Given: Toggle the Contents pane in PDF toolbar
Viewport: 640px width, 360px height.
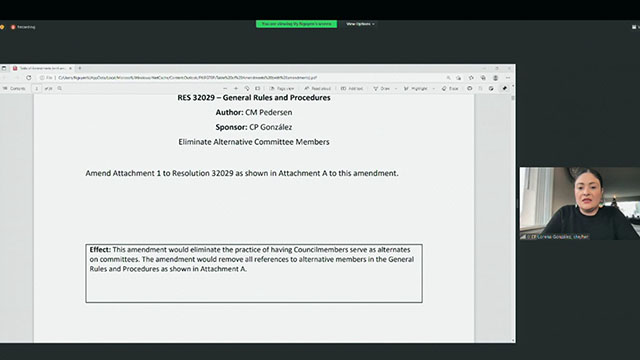Looking at the screenshot, I should [x=14, y=89].
